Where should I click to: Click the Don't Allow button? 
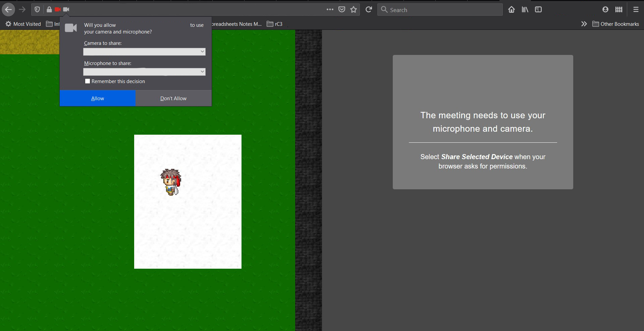click(x=173, y=98)
